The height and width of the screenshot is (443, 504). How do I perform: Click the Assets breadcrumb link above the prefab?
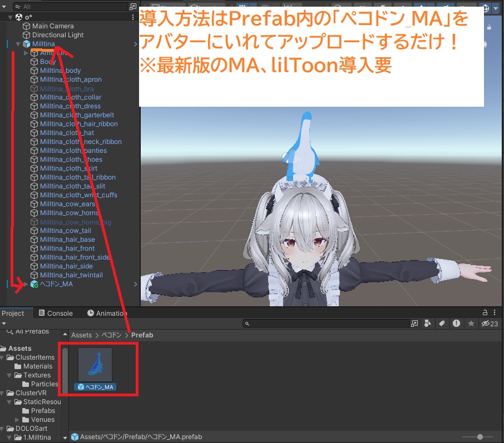tap(81, 335)
